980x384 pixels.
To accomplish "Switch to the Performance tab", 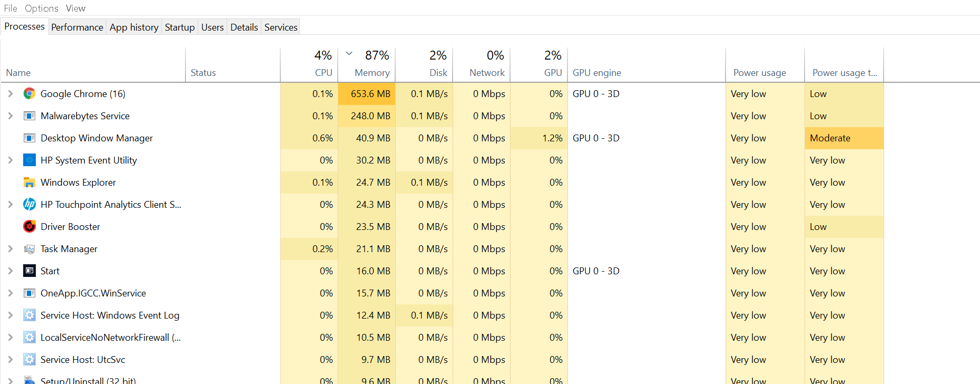I will point(77,27).
